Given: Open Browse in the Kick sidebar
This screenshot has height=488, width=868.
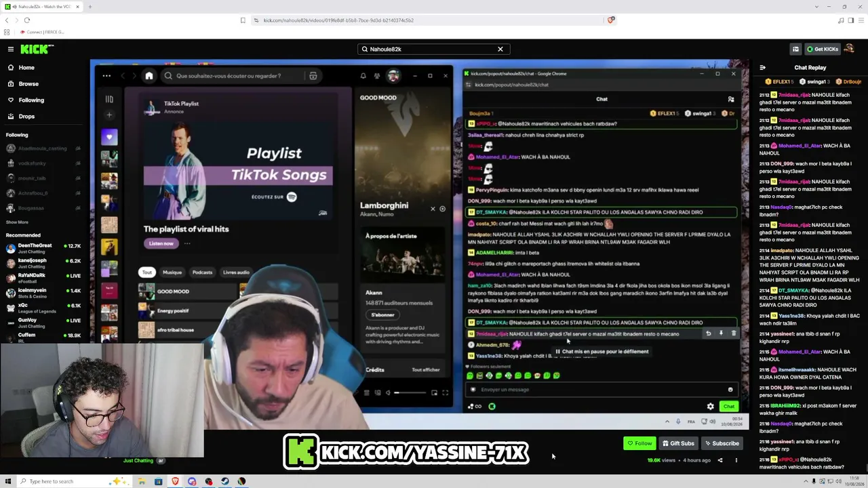Looking at the screenshot, I should [28, 84].
